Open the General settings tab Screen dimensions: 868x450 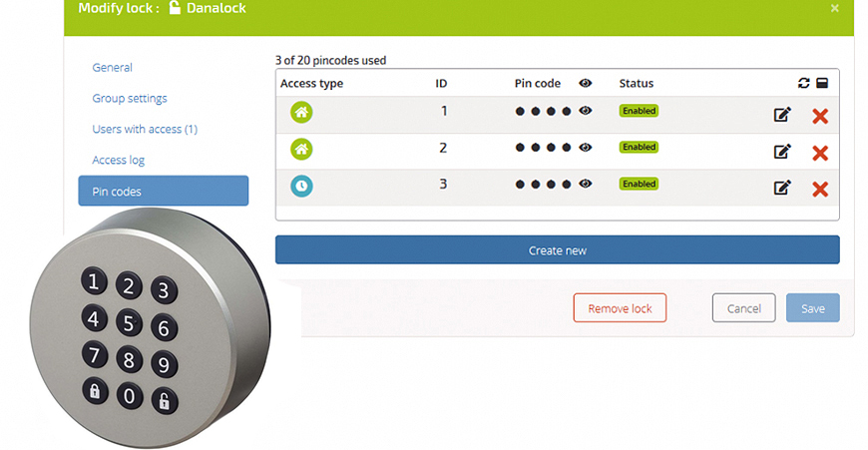113,68
